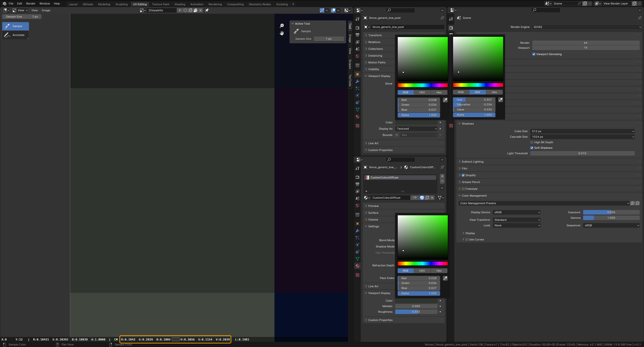Open the Render menu in top bar
Viewport: 644px width, 347px height.
tap(31, 4)
